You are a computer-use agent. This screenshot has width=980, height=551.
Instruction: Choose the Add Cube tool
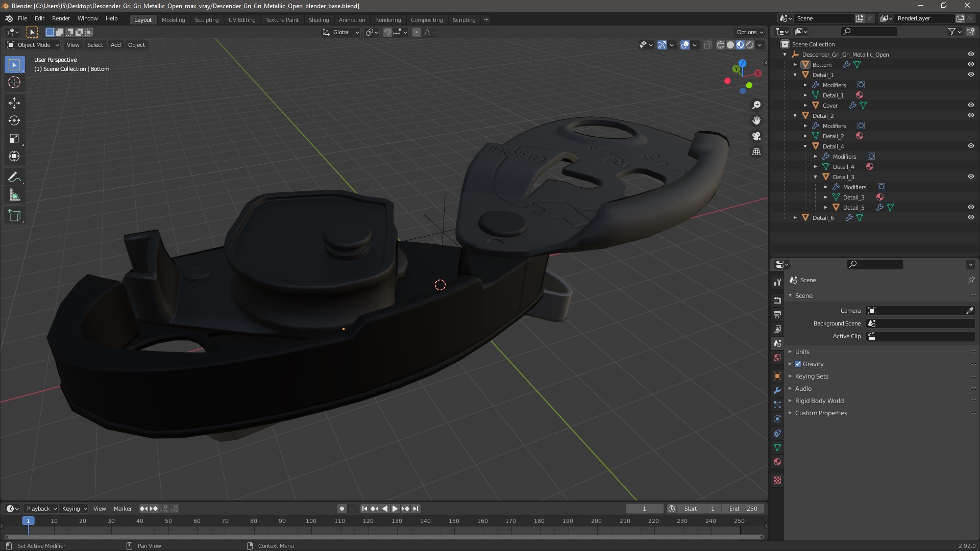pos(14,216)
